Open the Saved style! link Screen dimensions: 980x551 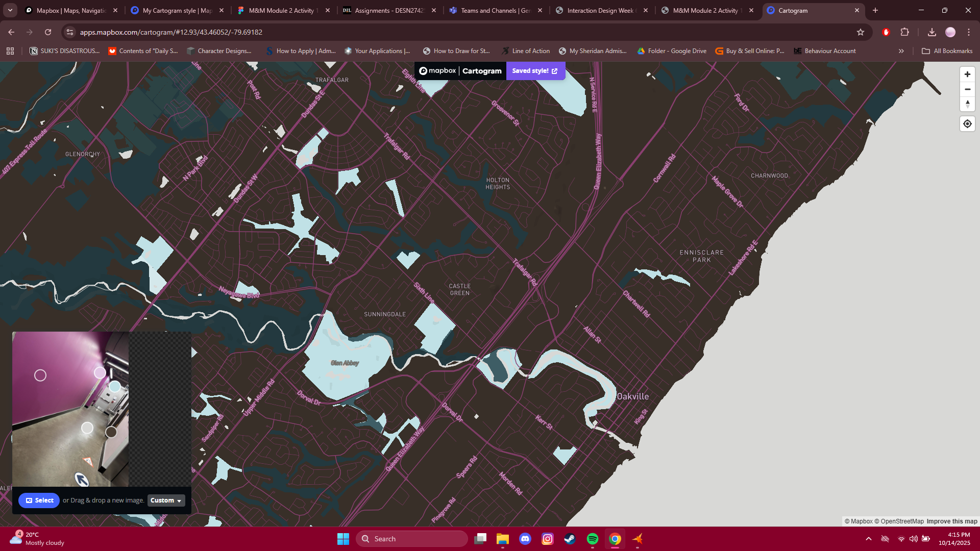pyautogui.click(x=534, y=71)
